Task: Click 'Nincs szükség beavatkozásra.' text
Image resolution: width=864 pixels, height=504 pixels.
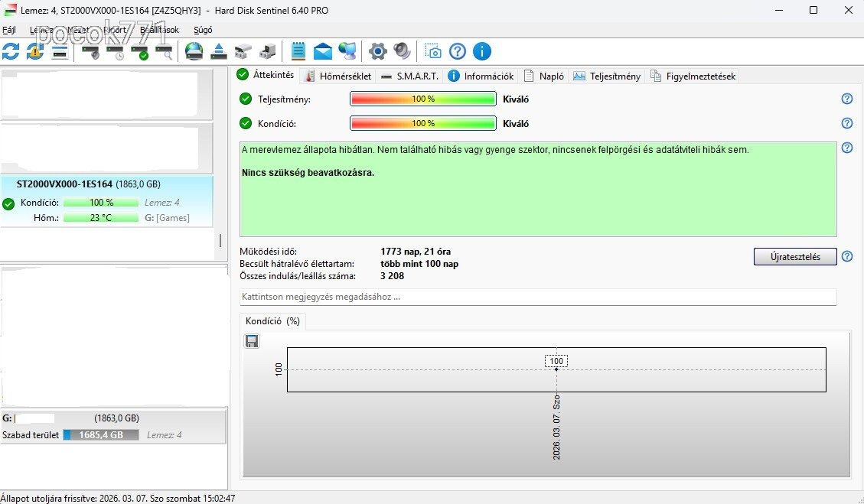Action: 308,173
